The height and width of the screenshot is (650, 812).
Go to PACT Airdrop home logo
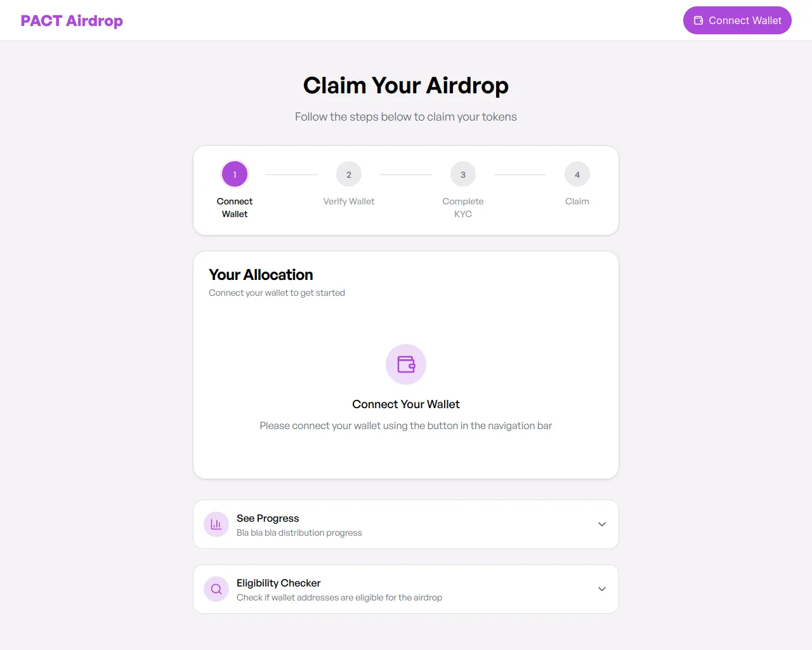tap(72, 21)
